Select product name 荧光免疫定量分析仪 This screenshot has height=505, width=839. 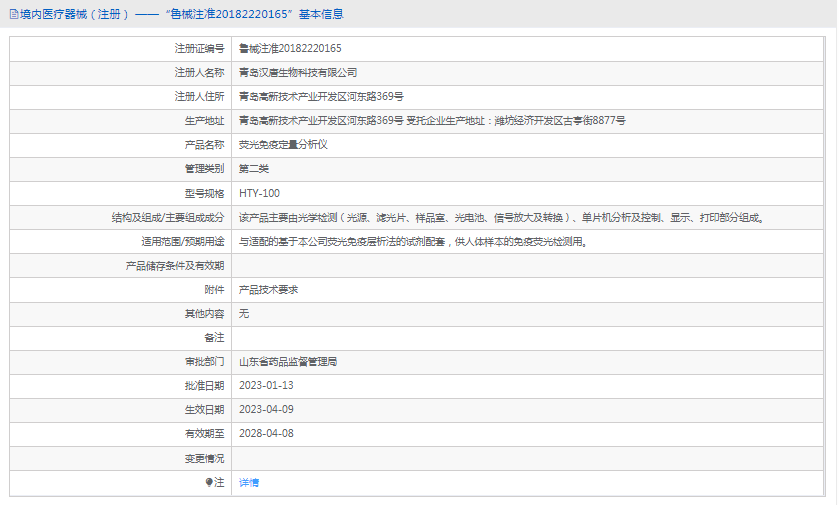283,144
